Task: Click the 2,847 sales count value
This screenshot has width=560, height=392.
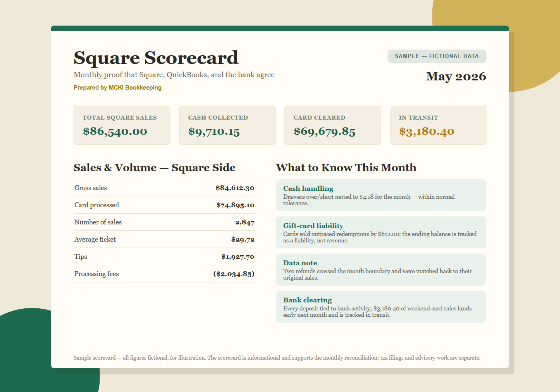Action: pos(245,222)
